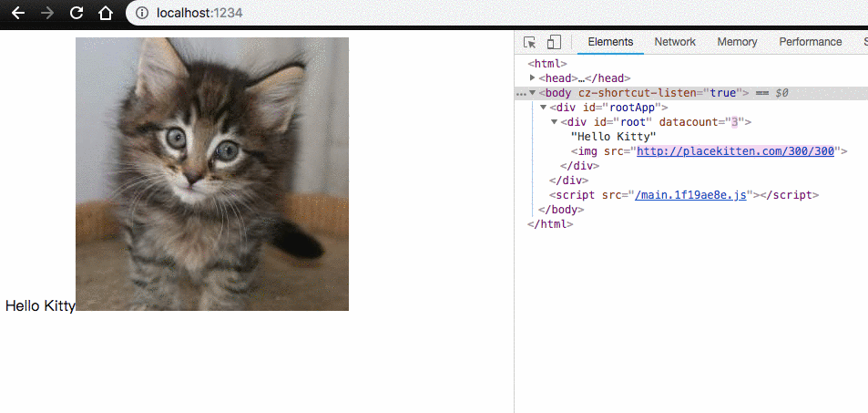Focus the localhost:1234 address bar

pos(496,13)
